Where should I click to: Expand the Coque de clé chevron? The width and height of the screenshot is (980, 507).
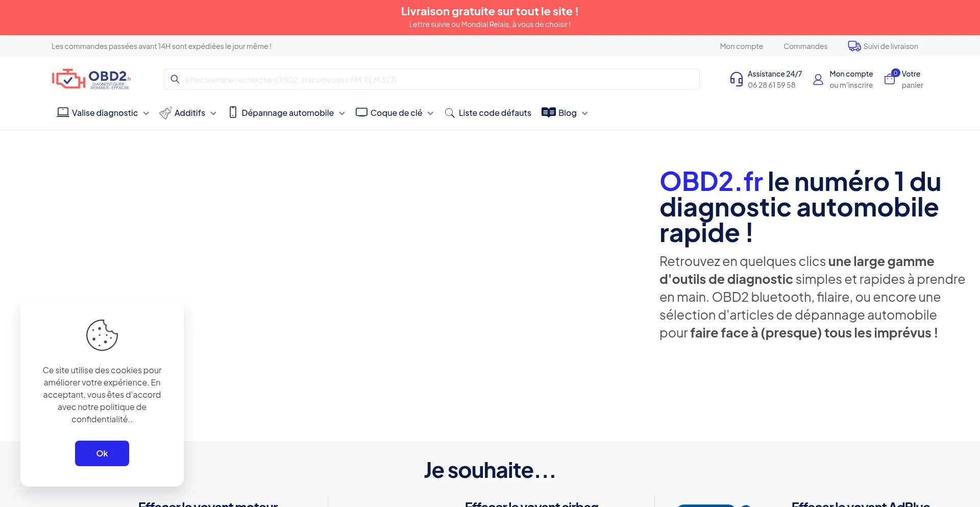[x=430, y=113]
